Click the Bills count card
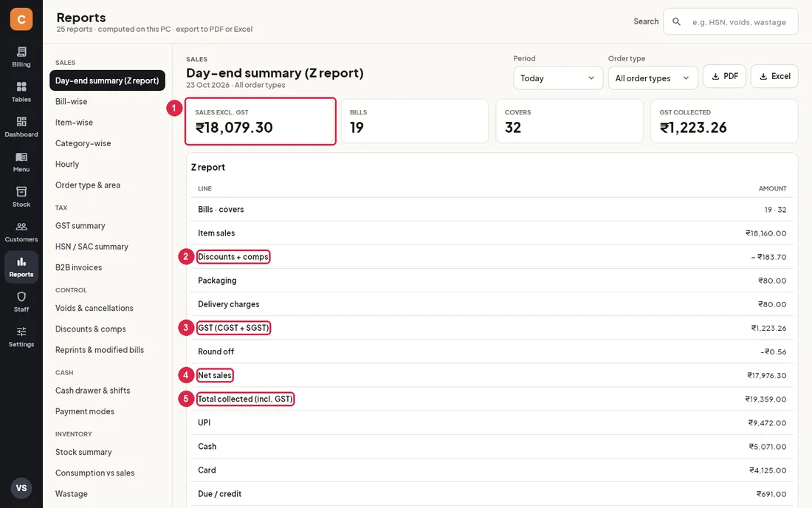The height and width of the screenshot is (508, 812). point(415,121)
